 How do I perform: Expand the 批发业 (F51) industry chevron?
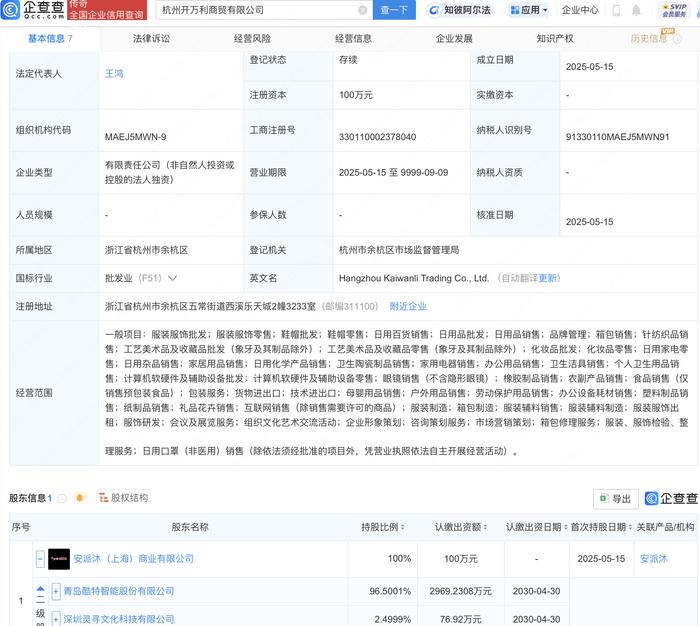172,278
